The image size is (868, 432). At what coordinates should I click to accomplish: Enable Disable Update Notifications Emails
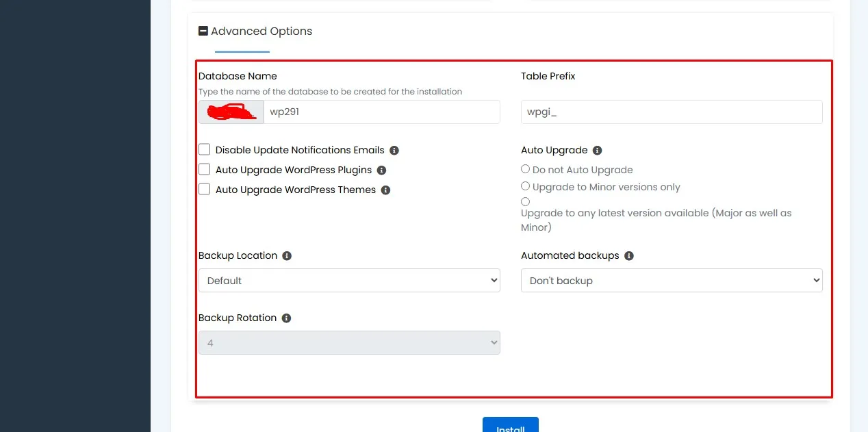[204, 149]
